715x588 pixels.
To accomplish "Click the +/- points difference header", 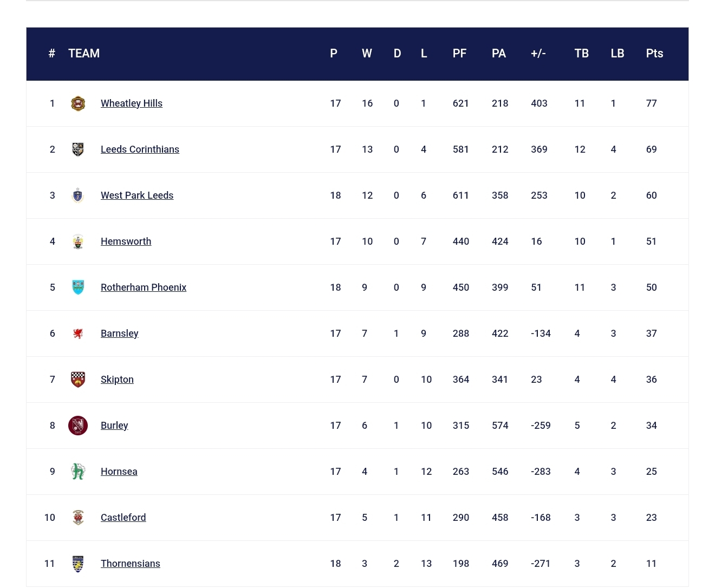I will (538, 54).
